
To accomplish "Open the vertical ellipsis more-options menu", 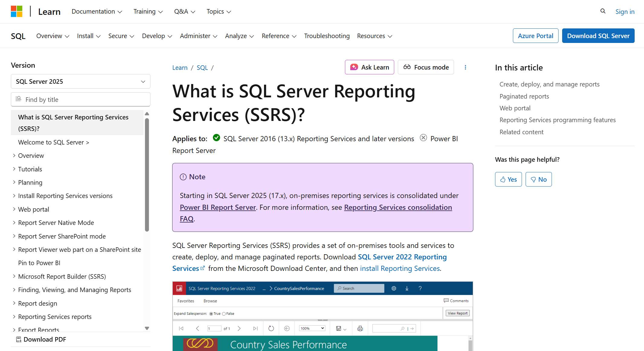I will point(465,67).
